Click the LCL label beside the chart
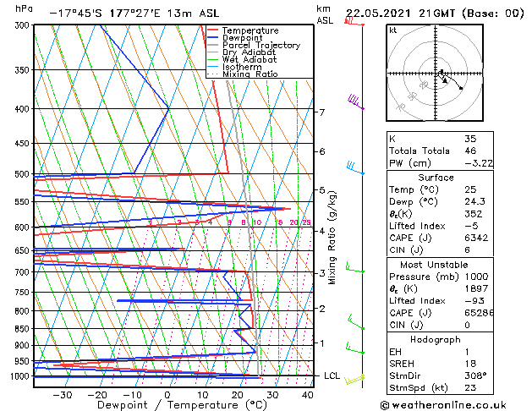The width and height of the screenshot is (532, 411). (x=332, y=375)
